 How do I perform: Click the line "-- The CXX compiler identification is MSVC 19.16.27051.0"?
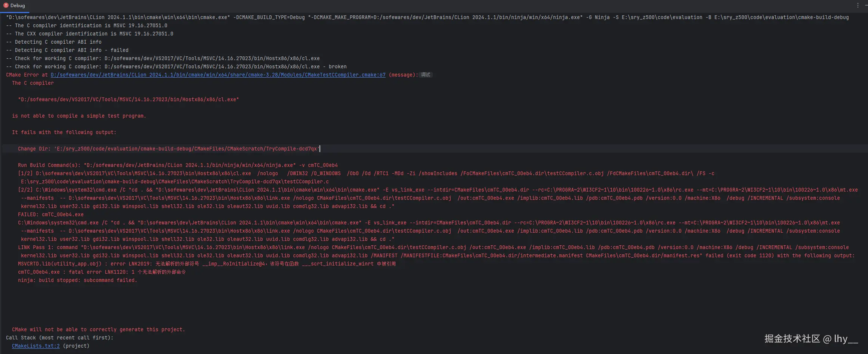pyautogui.click(x=90, y=34)
